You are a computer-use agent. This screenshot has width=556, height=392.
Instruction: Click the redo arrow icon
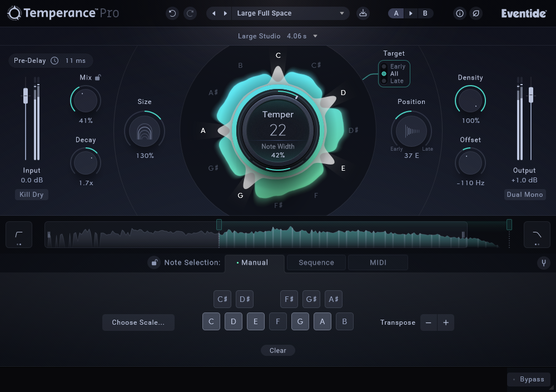click(190, 13)
